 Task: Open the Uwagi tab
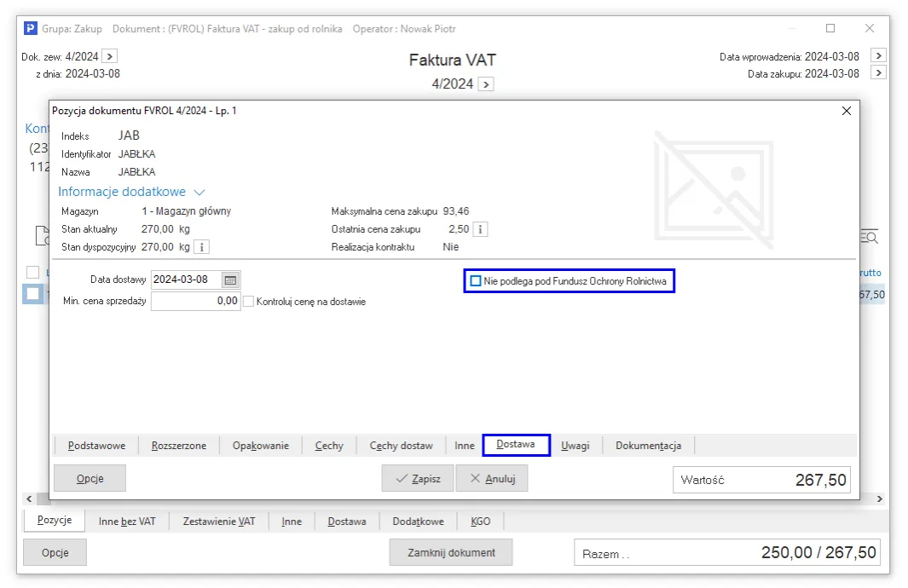click(575, 446)
